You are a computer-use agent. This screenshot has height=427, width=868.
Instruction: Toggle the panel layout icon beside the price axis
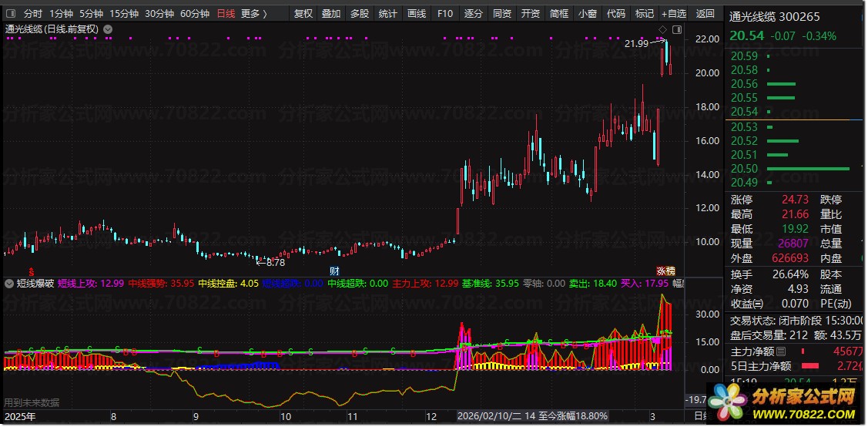click(x=677, y=29)
